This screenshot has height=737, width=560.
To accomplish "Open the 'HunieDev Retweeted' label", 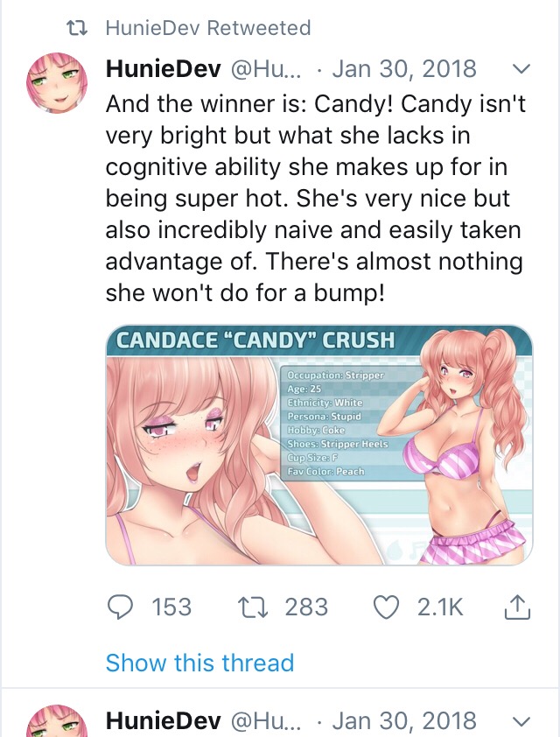I will pyautogui.click(x=207, y=28).
